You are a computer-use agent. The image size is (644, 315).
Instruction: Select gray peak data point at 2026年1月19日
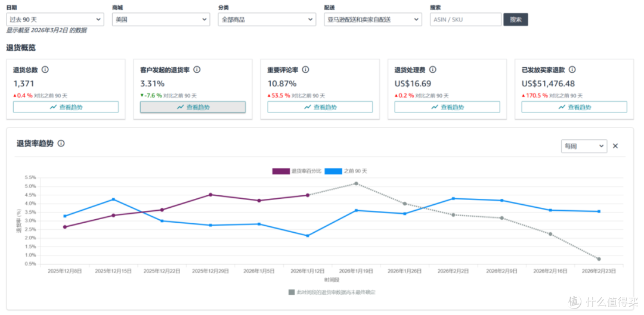click(356, 183)
